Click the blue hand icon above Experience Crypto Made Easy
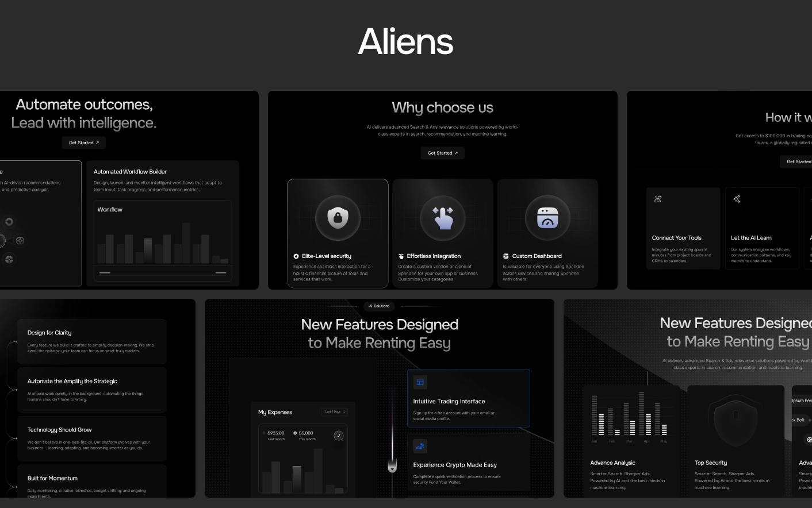This screenshot has width=812, height=508. pyautogui.click(x=420, y=446)
